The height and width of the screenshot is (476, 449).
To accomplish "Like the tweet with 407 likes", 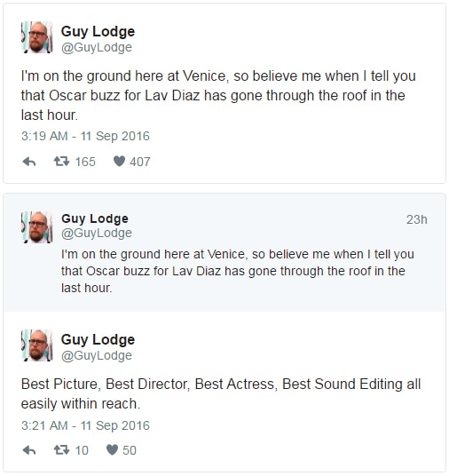I will pos(119,162).
